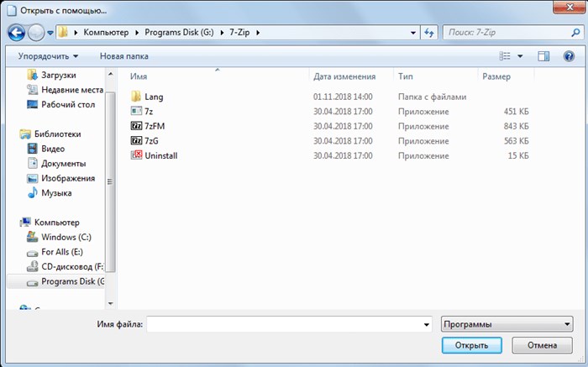Click the Музыка note icon
This screenshot has height=367, width=588.
click(33, 192)
